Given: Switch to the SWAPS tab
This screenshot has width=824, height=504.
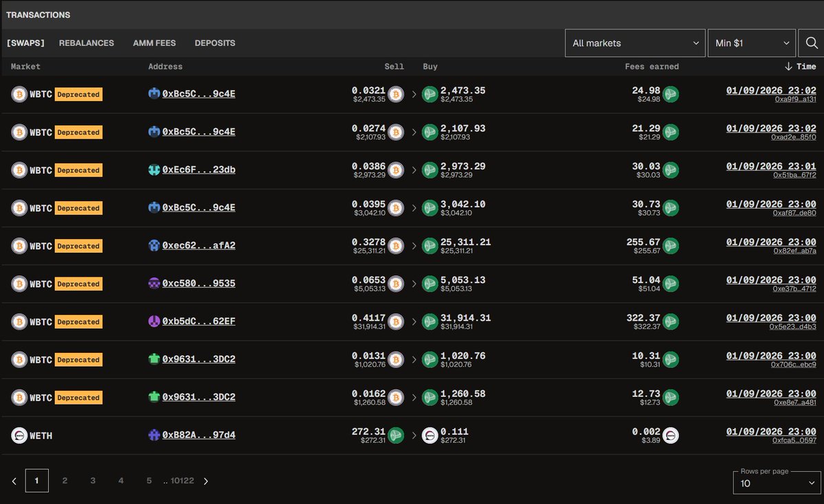Looking at the screenshot, I should pyautogui.click(x=25, y=43).
